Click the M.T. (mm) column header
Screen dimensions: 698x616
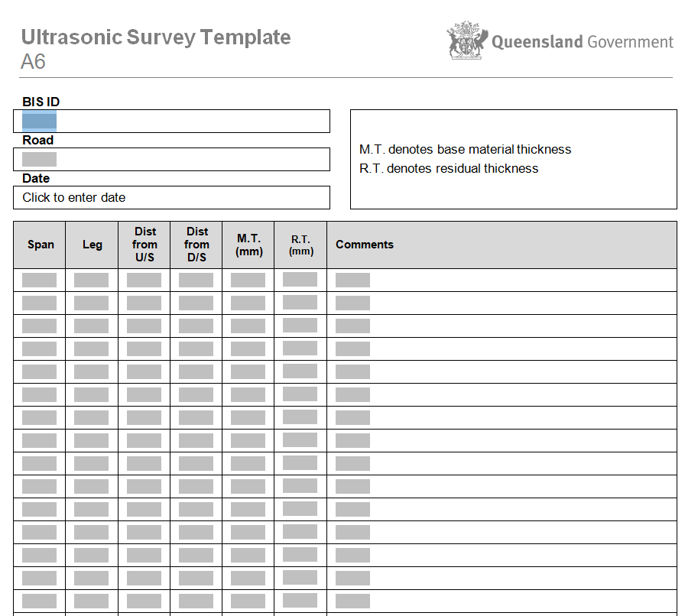pyautogui.click(x=248, y=245)
